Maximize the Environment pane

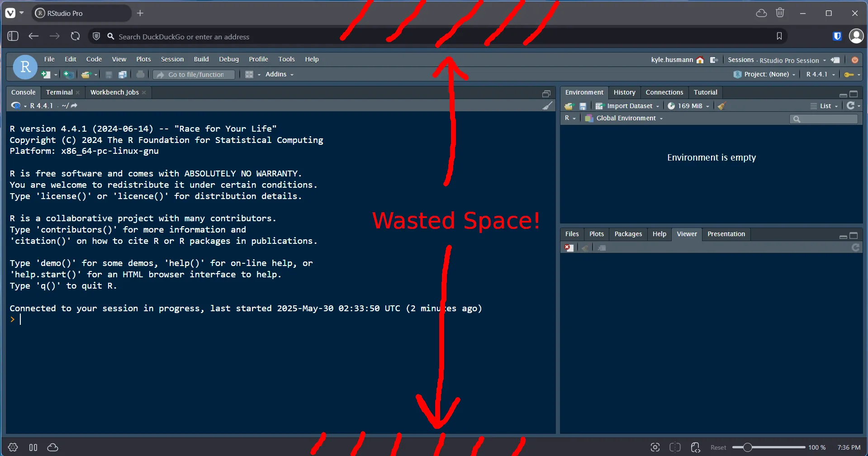[x=854, y=94]
